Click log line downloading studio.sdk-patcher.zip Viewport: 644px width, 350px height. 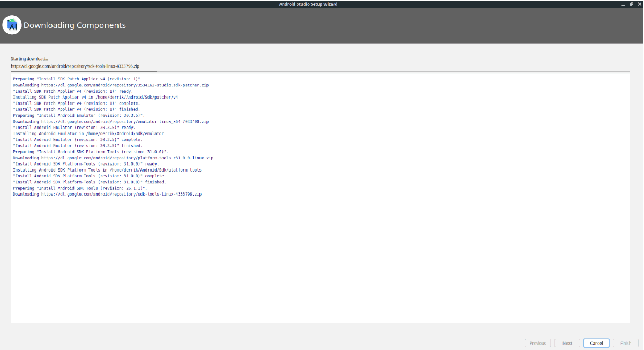point(111,85)
